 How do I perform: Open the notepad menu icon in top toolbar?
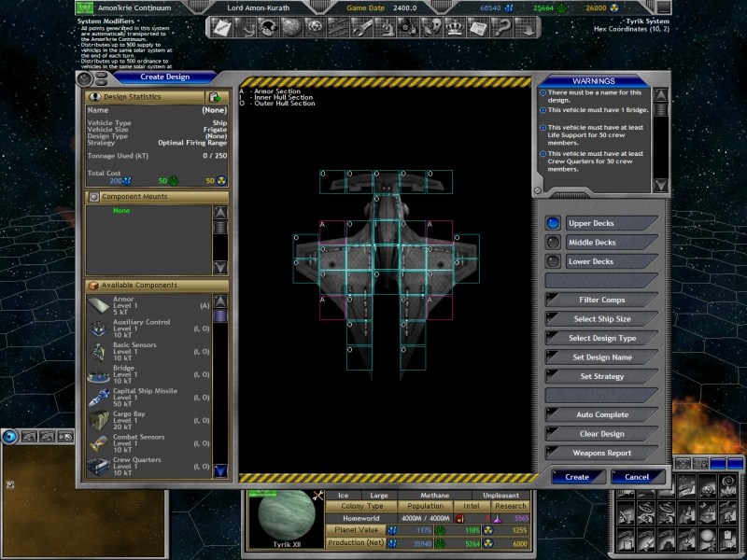pos(220,28)
